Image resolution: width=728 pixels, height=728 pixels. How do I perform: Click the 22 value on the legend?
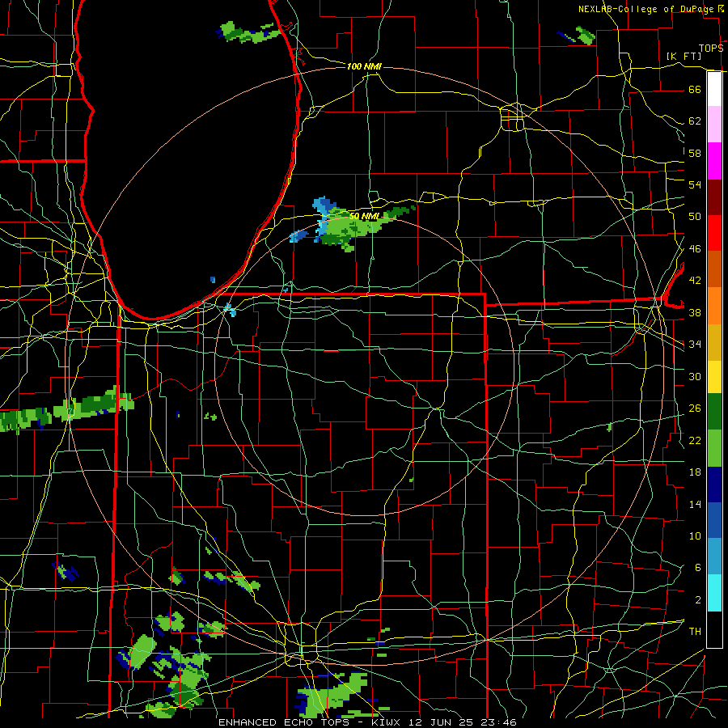coord(695,440)
